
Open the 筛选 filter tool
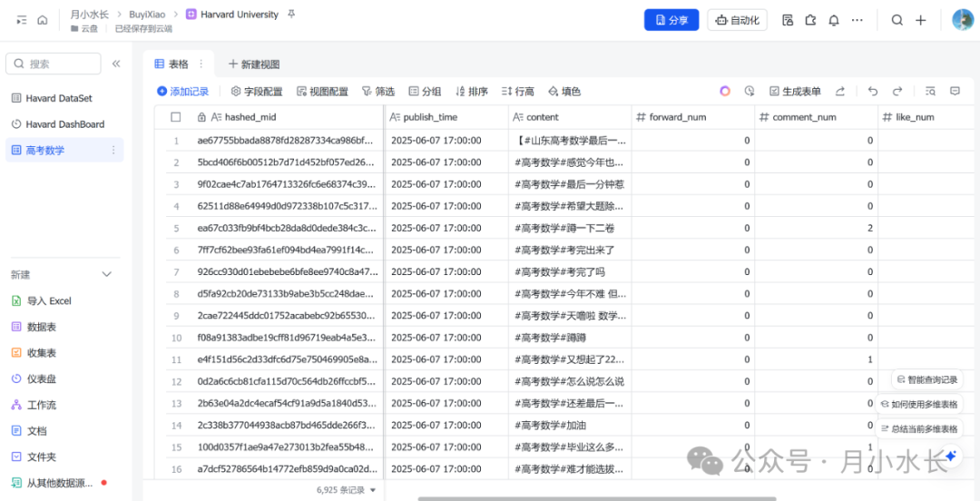(378, 92)
